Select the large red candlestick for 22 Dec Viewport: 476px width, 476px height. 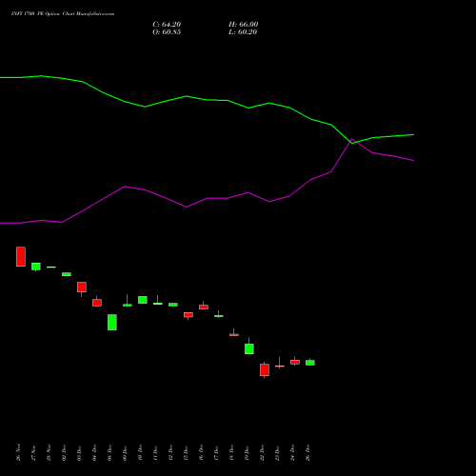tap(265, 369)
